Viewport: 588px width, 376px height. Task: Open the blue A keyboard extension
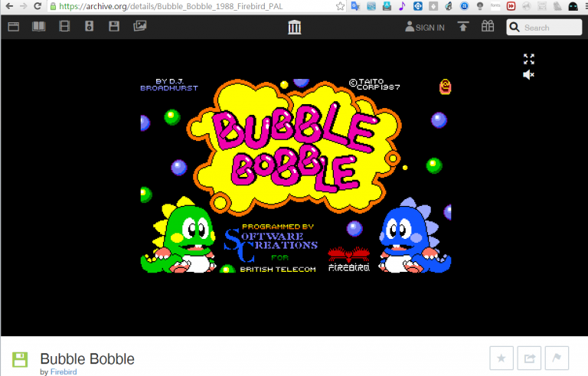387,6
